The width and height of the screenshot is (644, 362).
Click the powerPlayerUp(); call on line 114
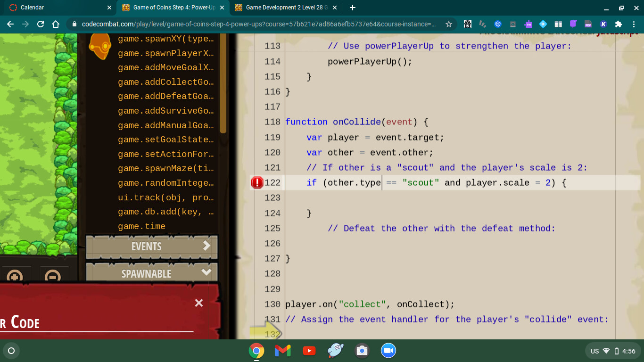370,61
